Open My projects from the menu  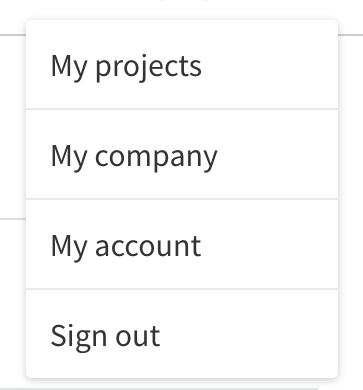(182, 64)
